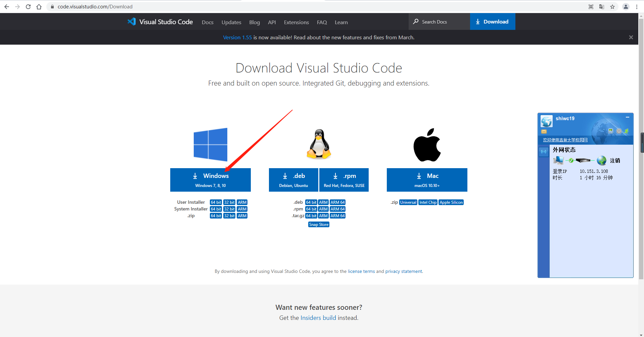Toggle the bookmark star for this page
This screenshot has height=337, width=644.
612,6
